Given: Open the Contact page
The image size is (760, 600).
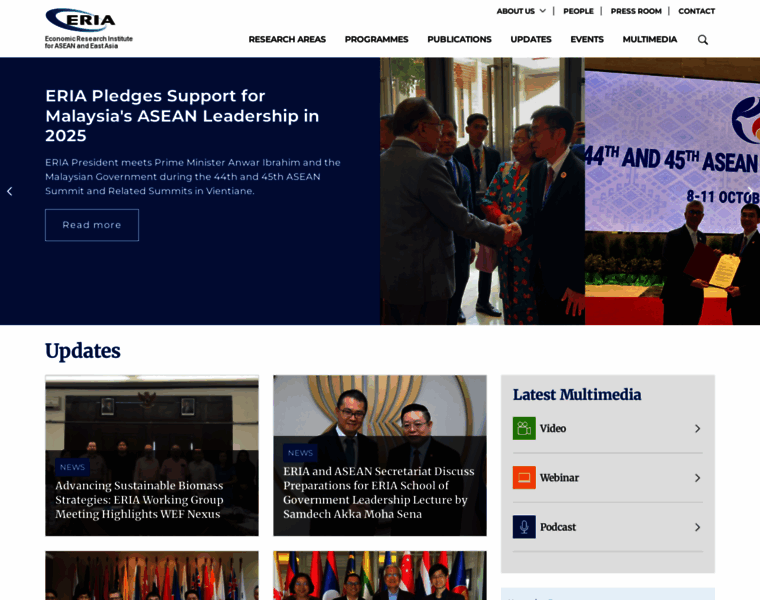Looking at the screenshot, I should [x=697, y=11].
